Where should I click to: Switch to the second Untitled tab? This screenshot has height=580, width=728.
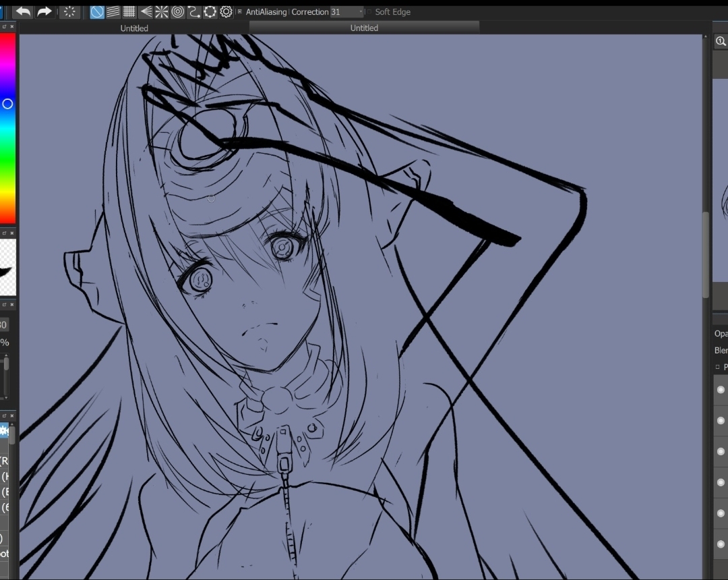coord(364,28)
